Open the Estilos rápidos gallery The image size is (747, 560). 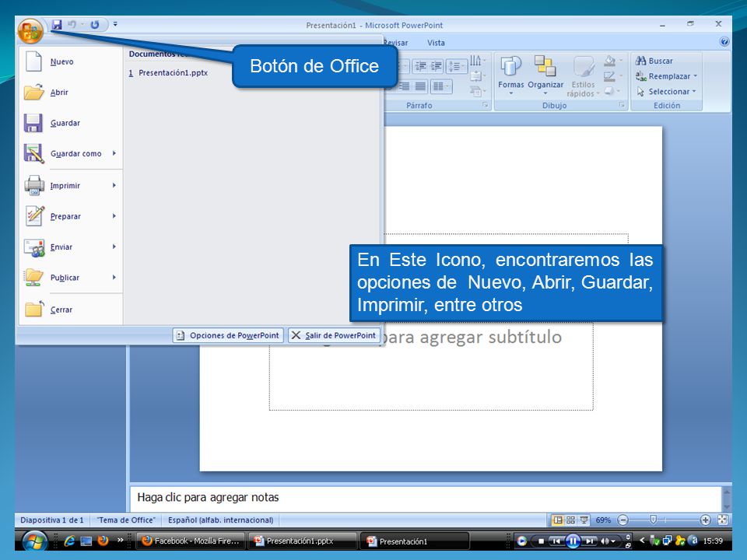pyautogui.click(x=583, y=76)
